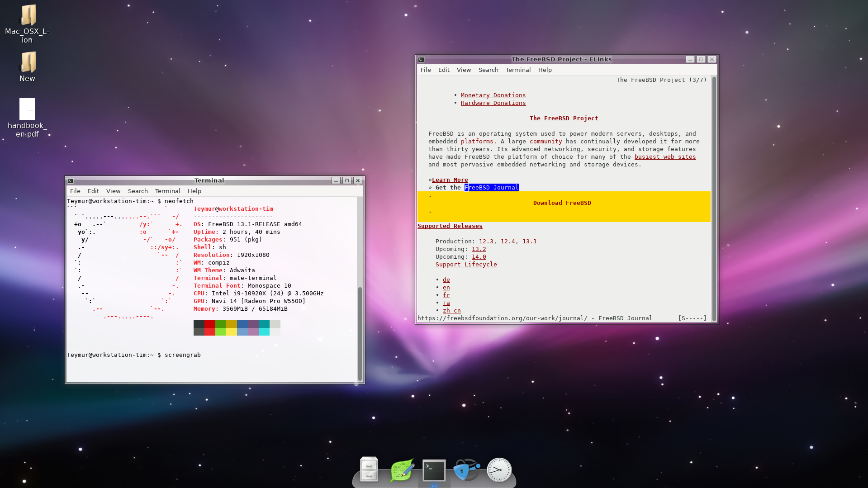The image size is (868, 488).
Task: Click the screengrab command prompt line
Action: coord(133,355)
